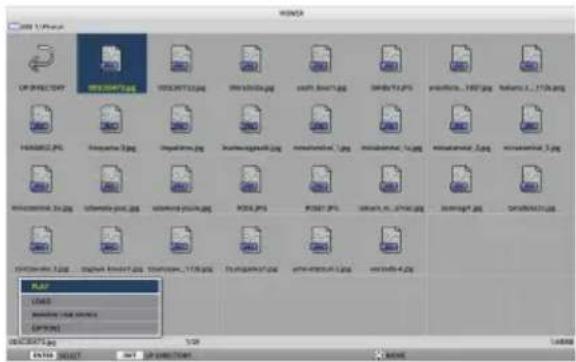Select the final JPG file icon in grid

click(x=391, y=240)
